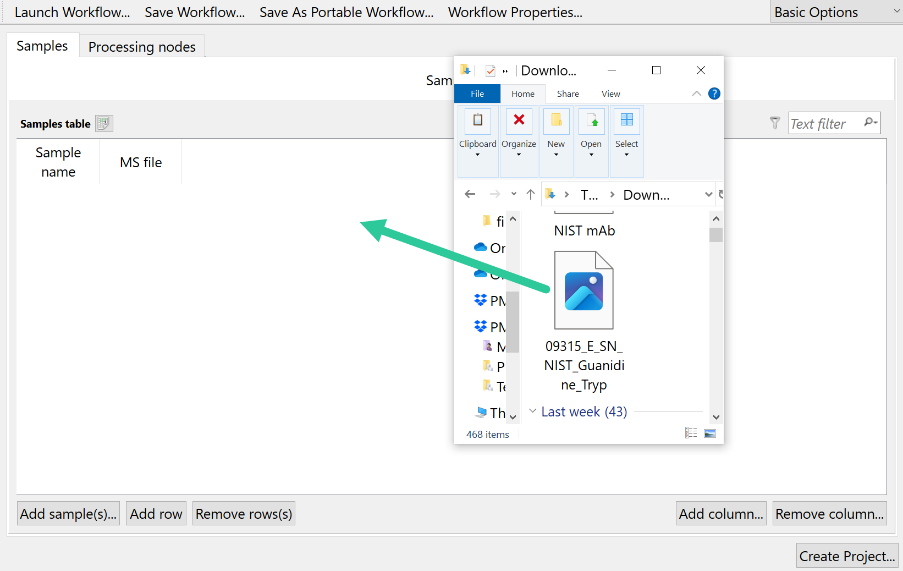The width and height of the screenshot is (903, 571).
Task: Click the Add row button
Action: tap(156, 513)
